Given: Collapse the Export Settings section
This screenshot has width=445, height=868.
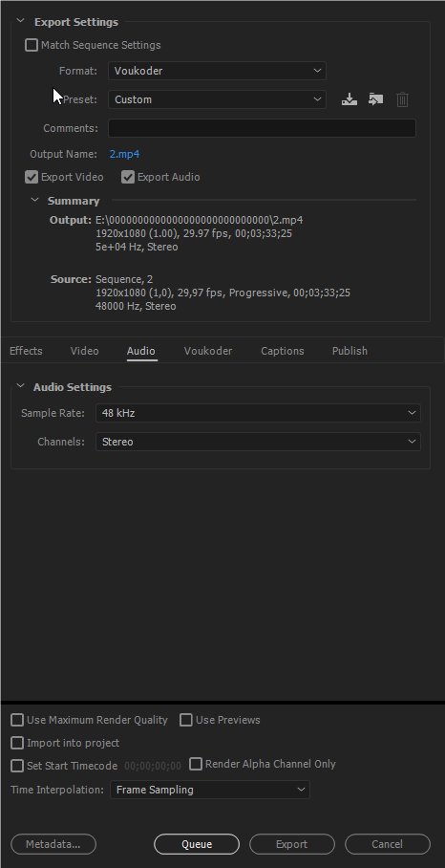Looking at the screenshot, I should pyautogui.click(x=20, y=22).
